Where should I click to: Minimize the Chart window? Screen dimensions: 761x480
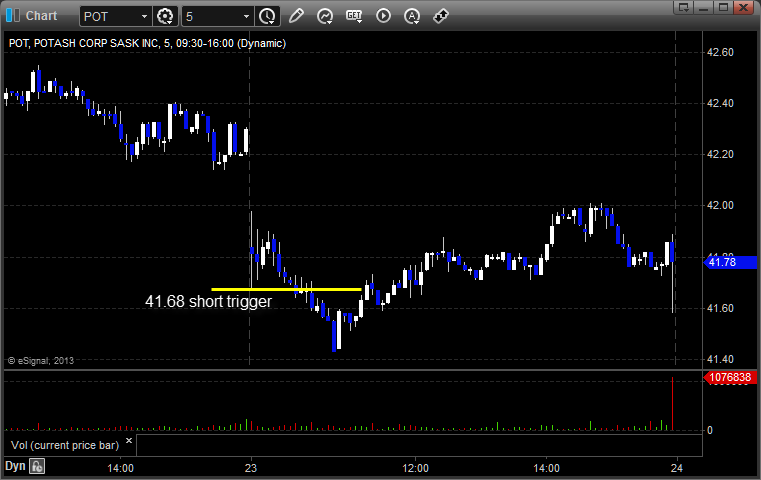(704, 7)
